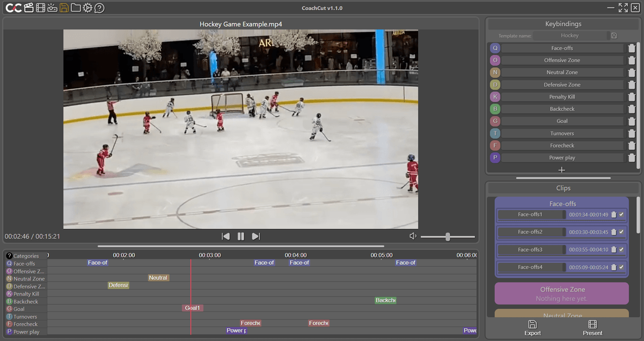Pause video playback

[x=240, y=236]
